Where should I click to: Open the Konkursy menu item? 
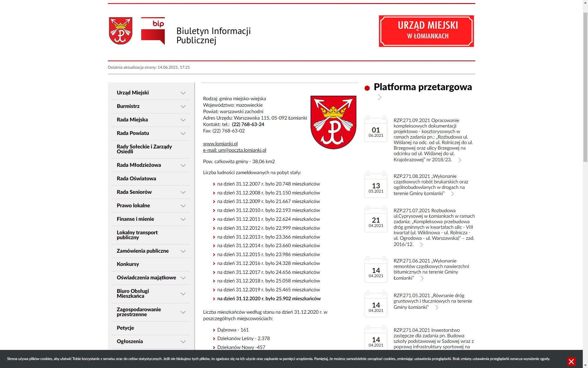(x=128, y=264)
